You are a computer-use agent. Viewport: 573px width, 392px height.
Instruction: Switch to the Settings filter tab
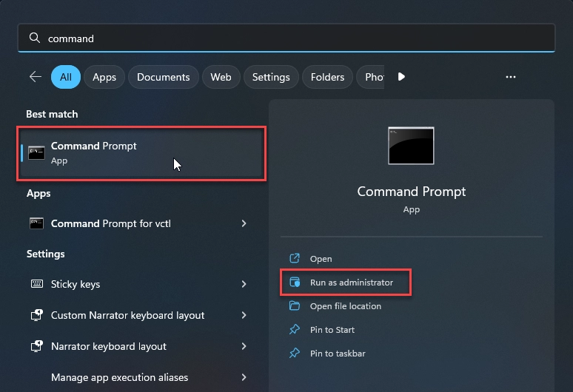coord(271,77)
